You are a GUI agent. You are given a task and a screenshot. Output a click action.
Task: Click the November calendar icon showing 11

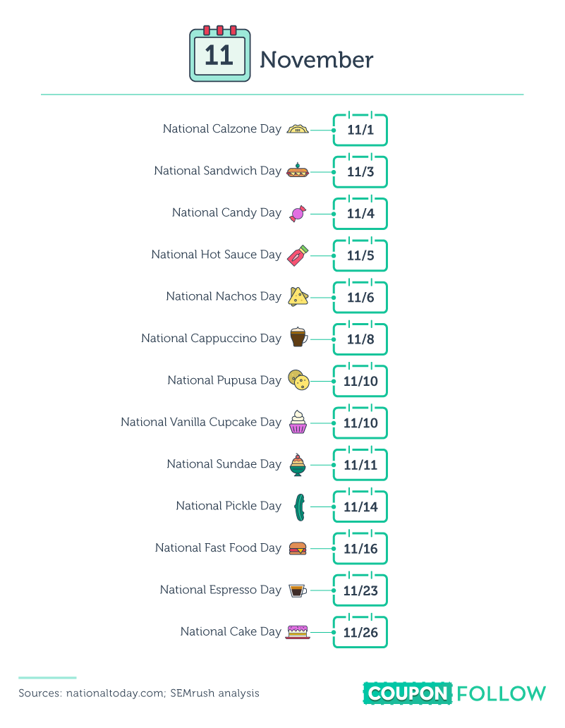pos(220,55)
